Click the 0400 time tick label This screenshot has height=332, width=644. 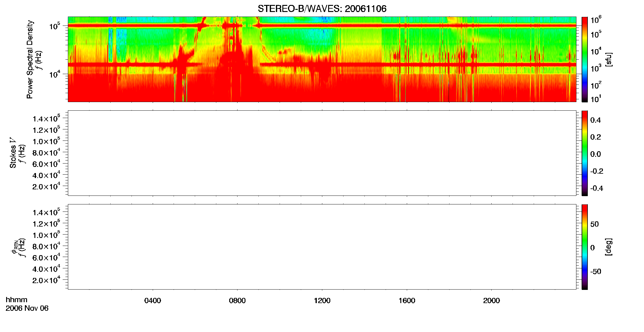(153, 301)
